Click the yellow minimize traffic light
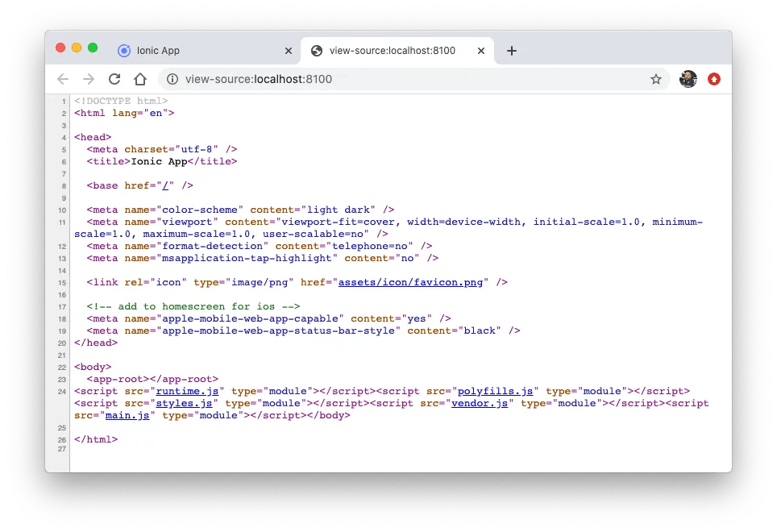Viewport: 777px width, 532px height. tap(75, 48)
